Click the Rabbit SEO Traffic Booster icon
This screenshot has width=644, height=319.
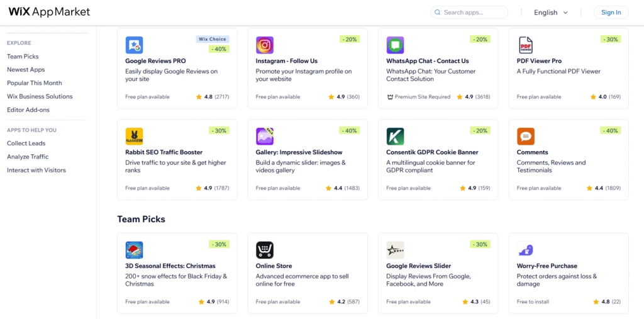pyautogui.click(x=134, y=137)
